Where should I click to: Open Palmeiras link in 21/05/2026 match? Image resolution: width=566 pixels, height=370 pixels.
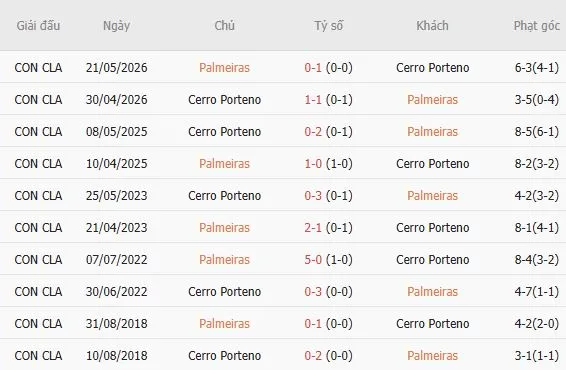pyautogui.click(x=224, y=68)
